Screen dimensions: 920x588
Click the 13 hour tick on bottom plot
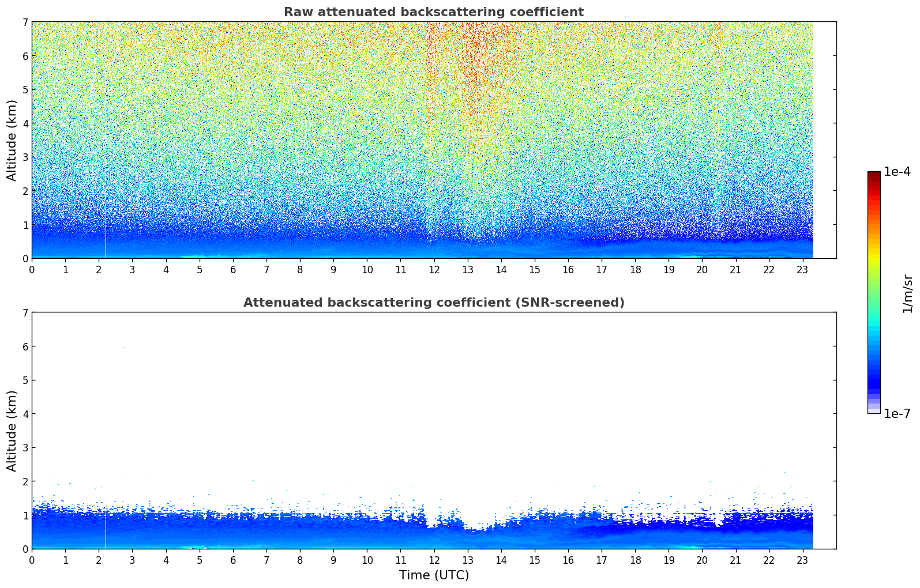468,560
